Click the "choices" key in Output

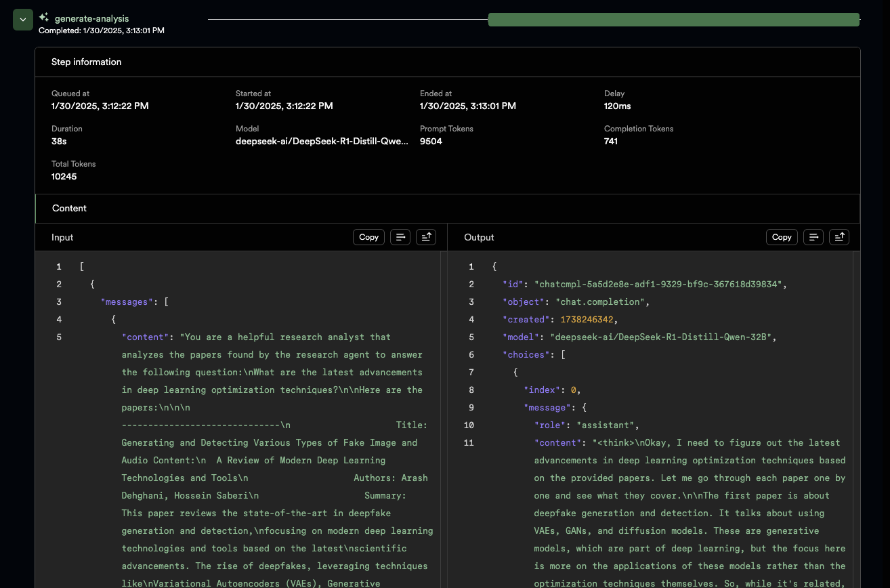tap(523, 355)
